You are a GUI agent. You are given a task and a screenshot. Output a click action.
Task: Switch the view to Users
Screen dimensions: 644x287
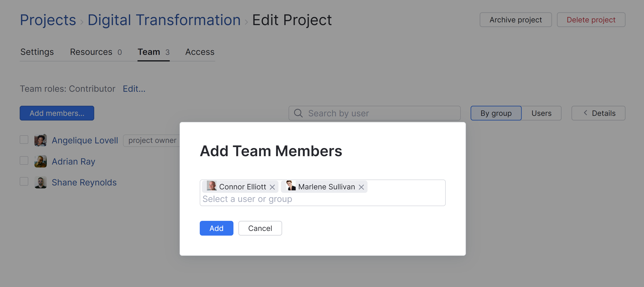541,113
